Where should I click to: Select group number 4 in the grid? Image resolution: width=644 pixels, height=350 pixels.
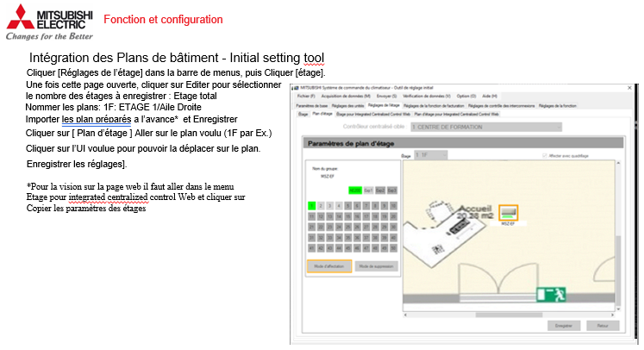(x=339, y=205)
